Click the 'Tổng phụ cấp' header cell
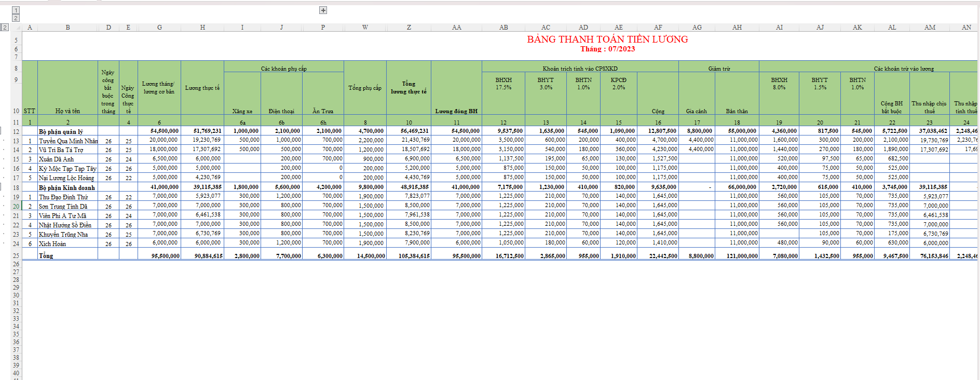The height and width of the screenshot is (380, 980). coord(365,88)
